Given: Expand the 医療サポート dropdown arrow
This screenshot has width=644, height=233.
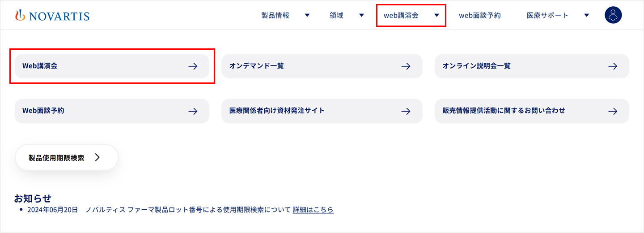Looking at the screenshot, I should pyautogui.click(x=586, y=15).
